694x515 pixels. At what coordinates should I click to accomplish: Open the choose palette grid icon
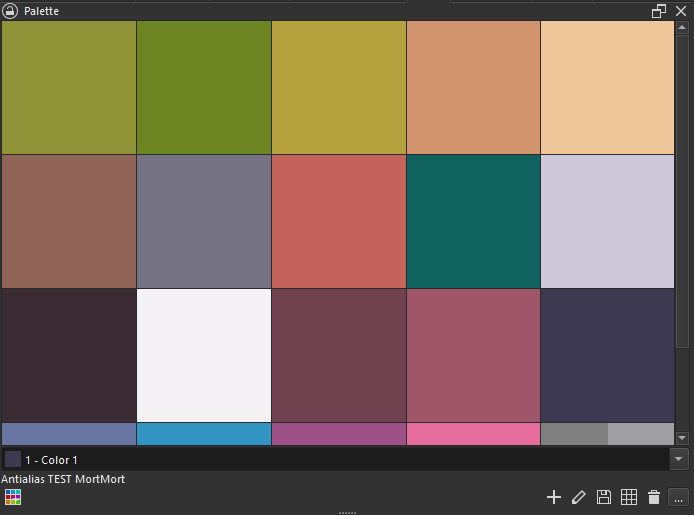(x=13, y=497)
